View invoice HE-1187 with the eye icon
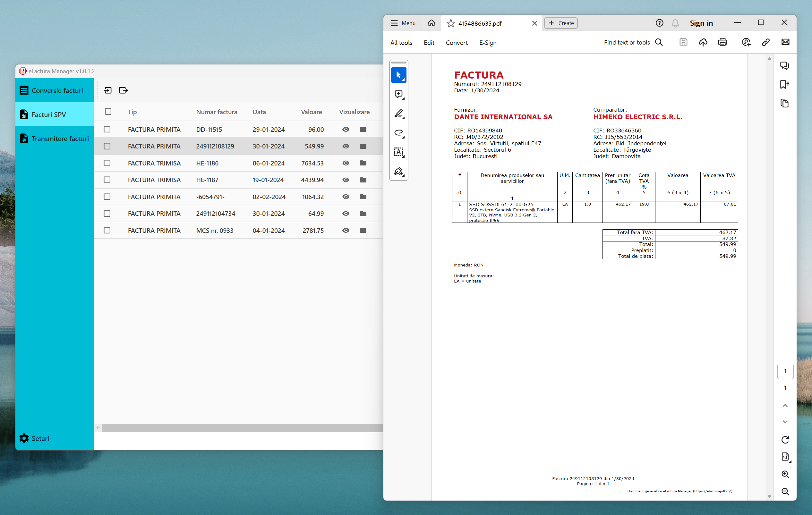 (x=346, y=180)
